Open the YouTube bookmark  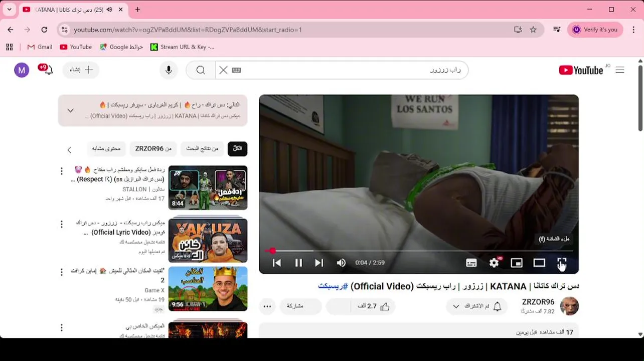tap(76, 47)
